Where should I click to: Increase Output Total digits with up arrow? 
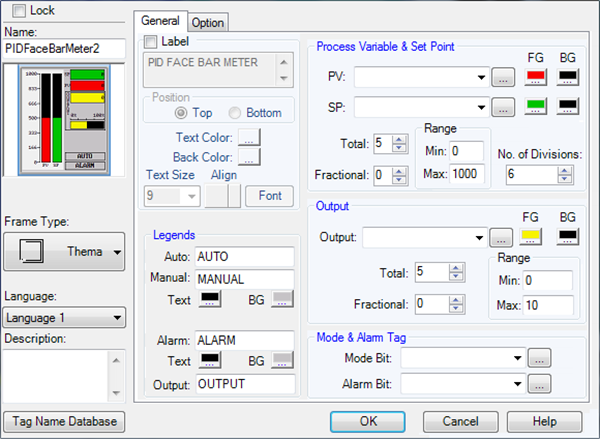tap(456, 268)
